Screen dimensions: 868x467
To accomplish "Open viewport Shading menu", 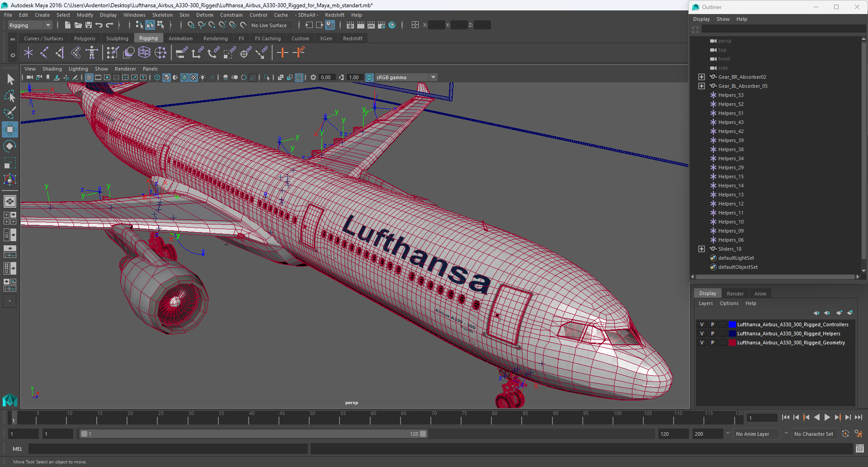I will tap(52, 69).
